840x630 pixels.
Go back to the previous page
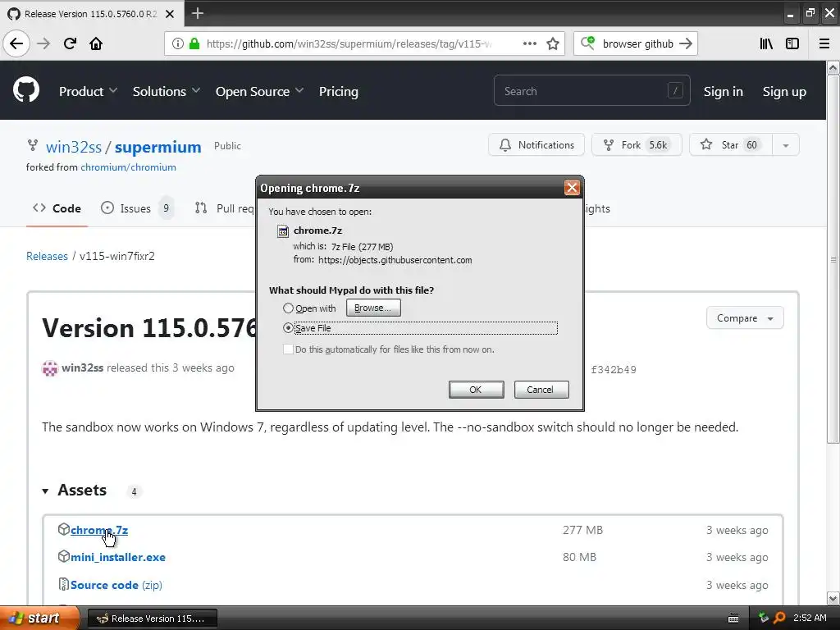[x=16, y=43]
